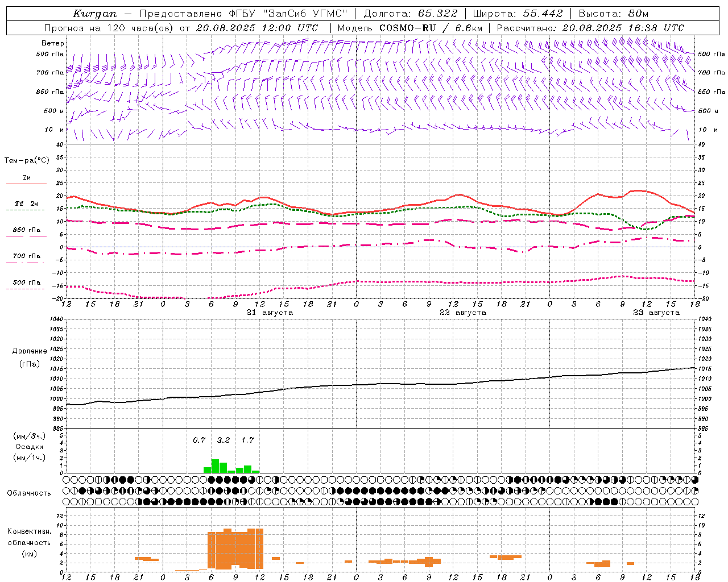
Task: Select the (мм/1ч.) precipitation unit label
Action: 30,458
